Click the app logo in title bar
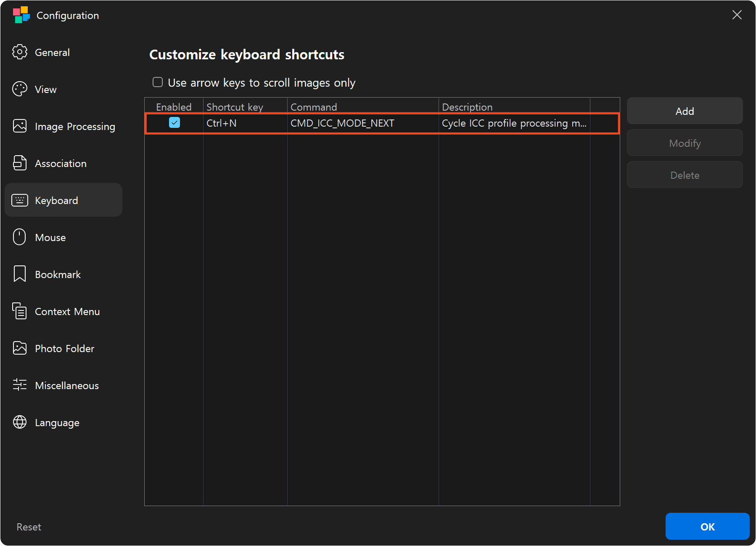756x546 pixels. point(21,15)
